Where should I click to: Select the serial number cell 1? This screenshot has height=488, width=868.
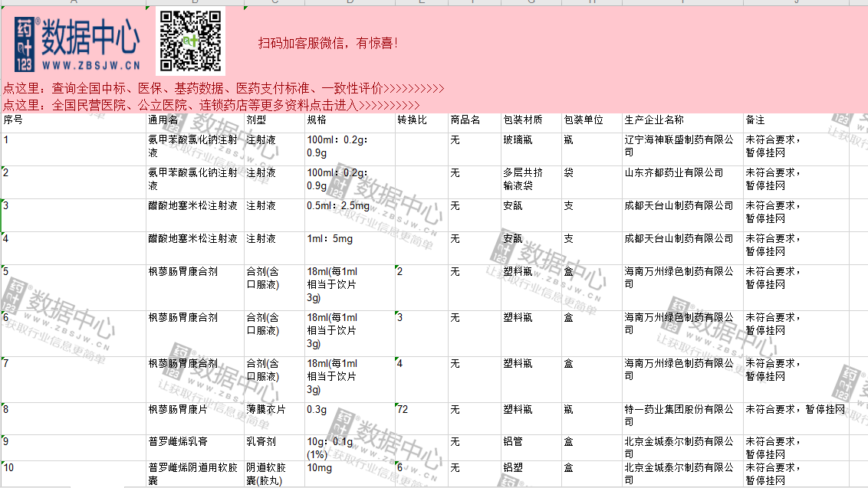[x=74, y=149]
